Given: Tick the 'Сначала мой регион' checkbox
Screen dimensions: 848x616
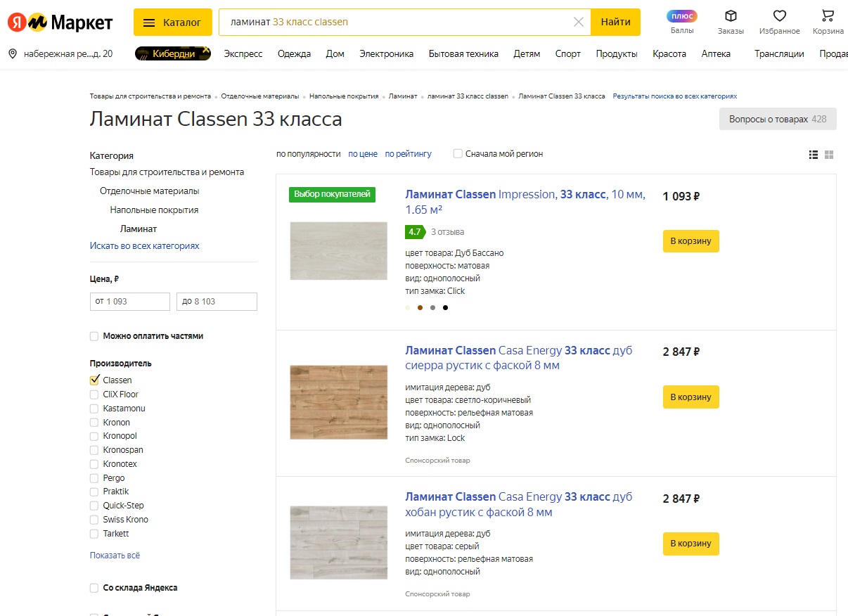Looking at the screenshot, I should tap(458, 154).
